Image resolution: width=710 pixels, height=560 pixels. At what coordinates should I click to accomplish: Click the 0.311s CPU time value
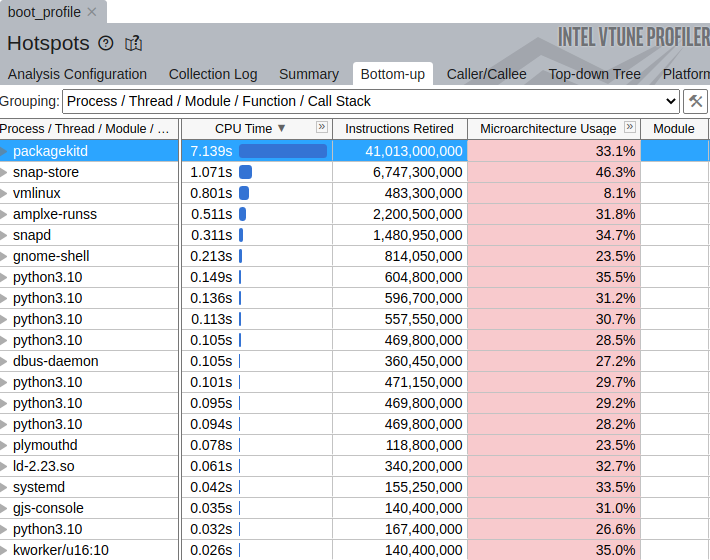tap(211, 235)
